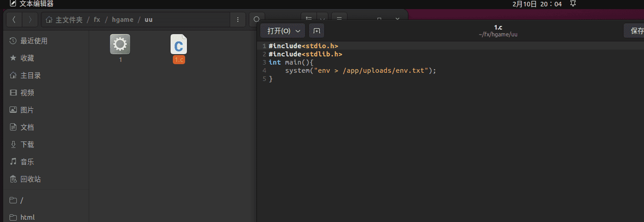This screenshot has height=222, width=644.
Task: Navigate to hgame in path bar
Action: (x=122, y=20)
